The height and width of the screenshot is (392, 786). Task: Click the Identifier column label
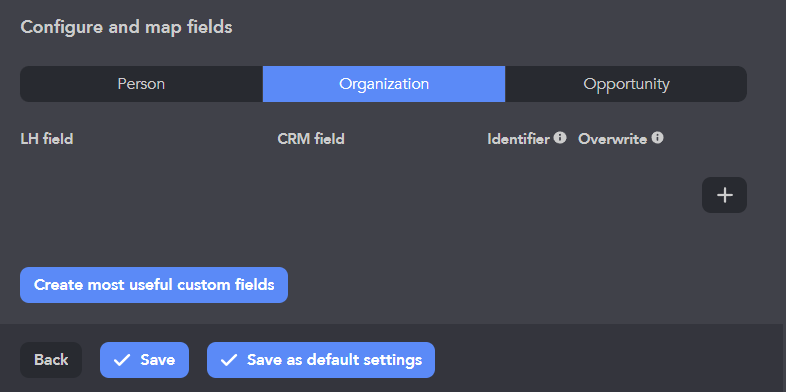tap(518, 139)
